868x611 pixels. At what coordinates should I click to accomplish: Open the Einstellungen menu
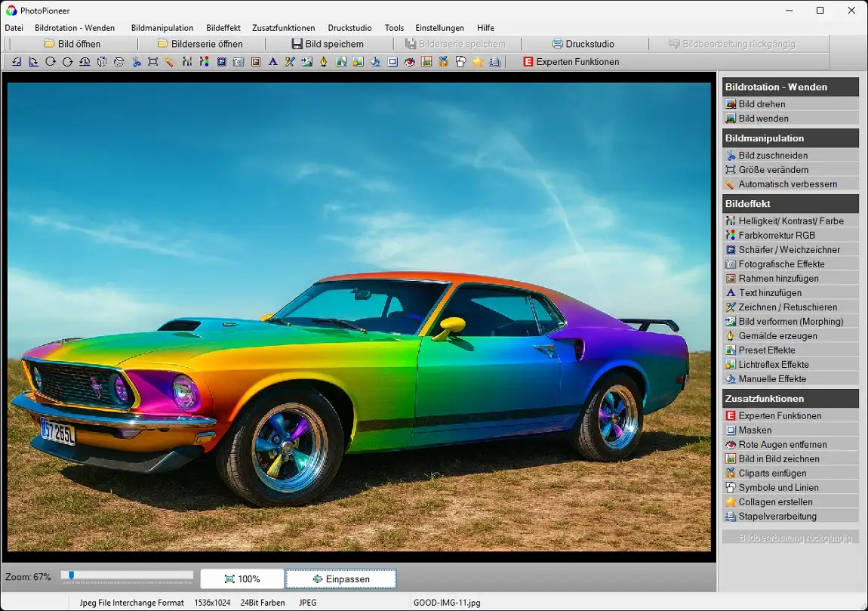coord(439,28)
